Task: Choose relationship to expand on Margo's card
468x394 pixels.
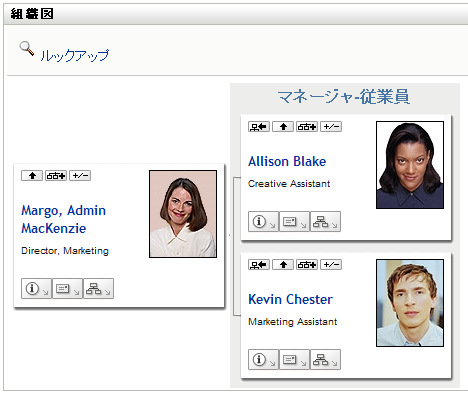Action: coord(56,176)
